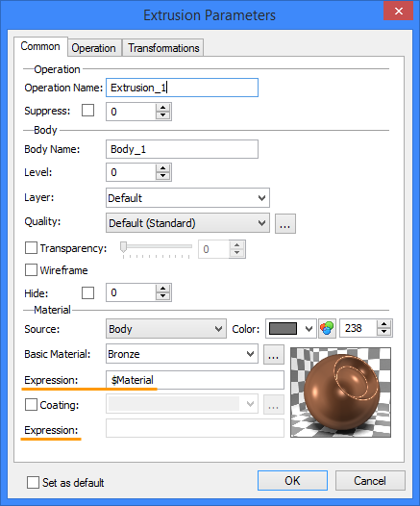Viewport: 420px width, 506px height.
Task: Open the Quality Default (Standard) dropdown
Action: [187, 223]
